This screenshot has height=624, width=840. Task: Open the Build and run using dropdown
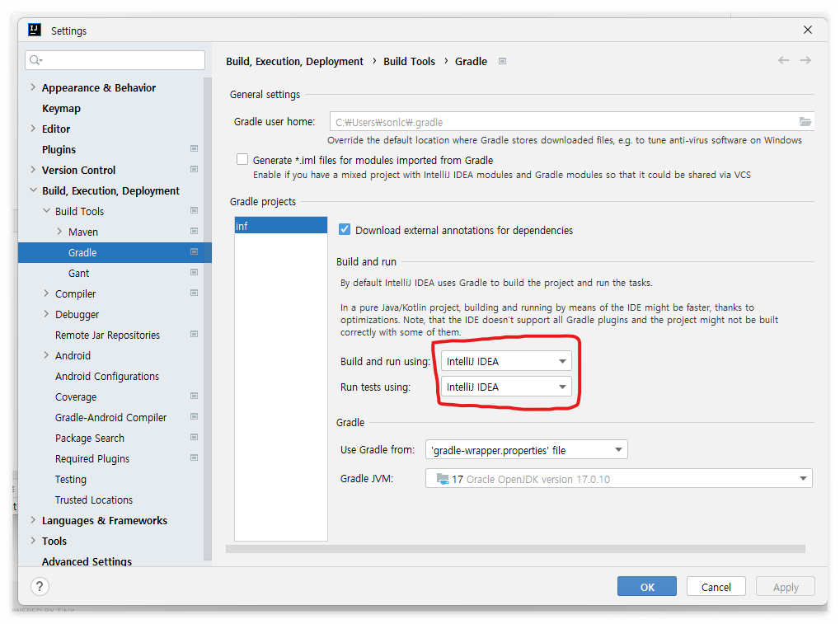point(506,361)
